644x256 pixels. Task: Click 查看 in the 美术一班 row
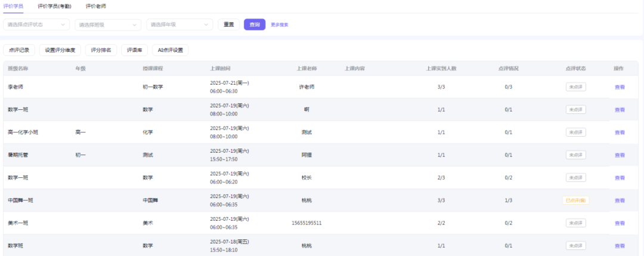[x=620, y=223]
